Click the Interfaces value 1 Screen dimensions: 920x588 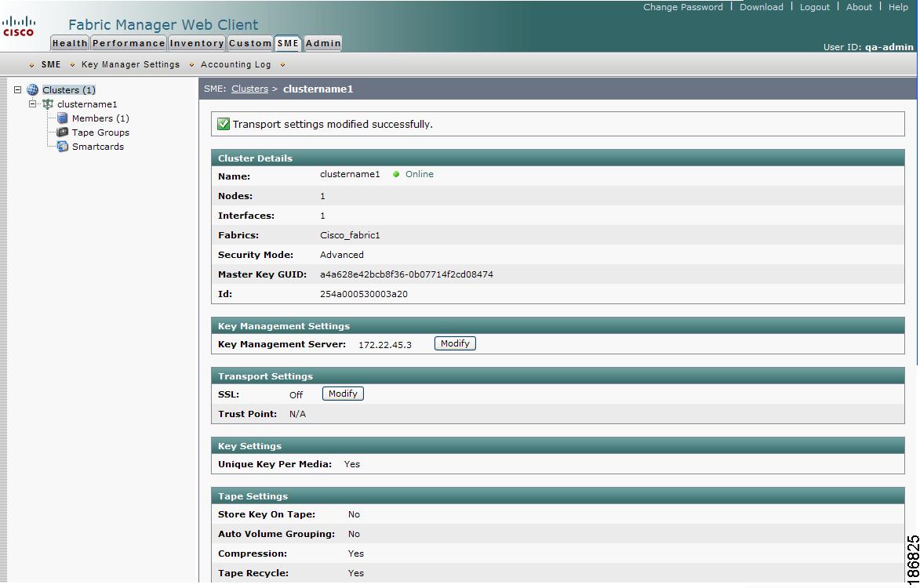(322, 216)
